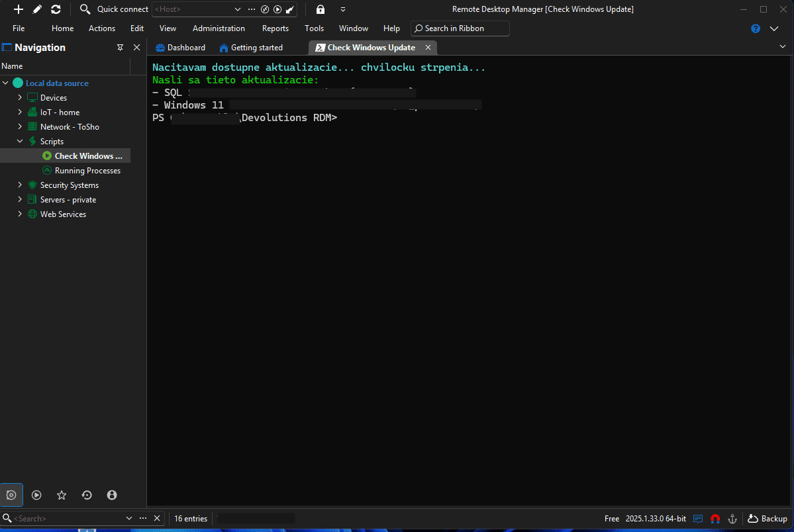Viewport: 794px width, 532px height.
Task: Select the Devices folder
Action: coord(53,98)
